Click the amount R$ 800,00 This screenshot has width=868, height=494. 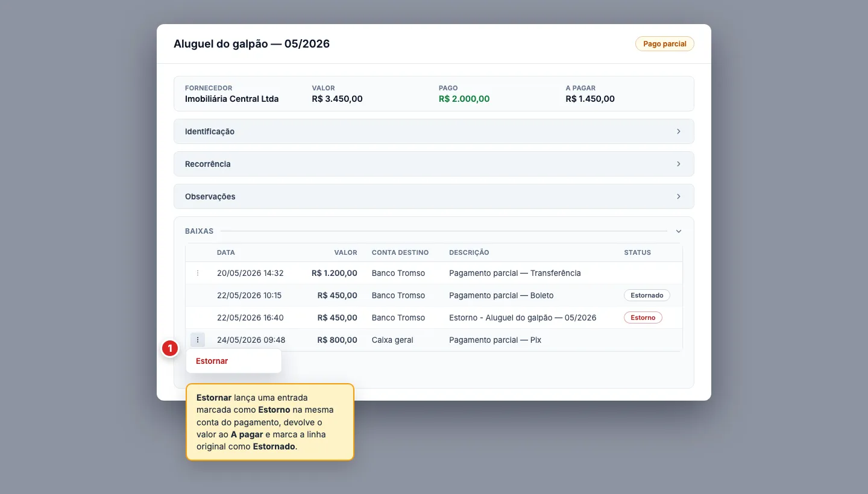(338, 340)
